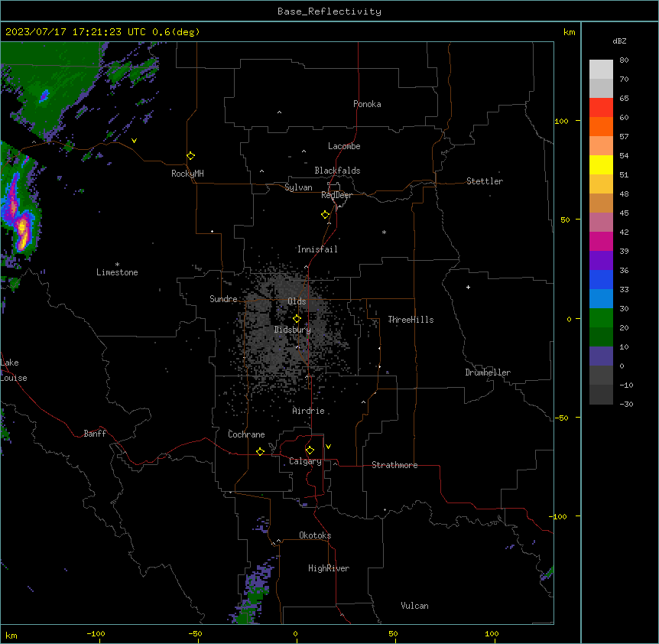Viewport: 659px width, 644px height.
Task: Click the yellow diamond marker above Calgary label
Action: point(310,450)
